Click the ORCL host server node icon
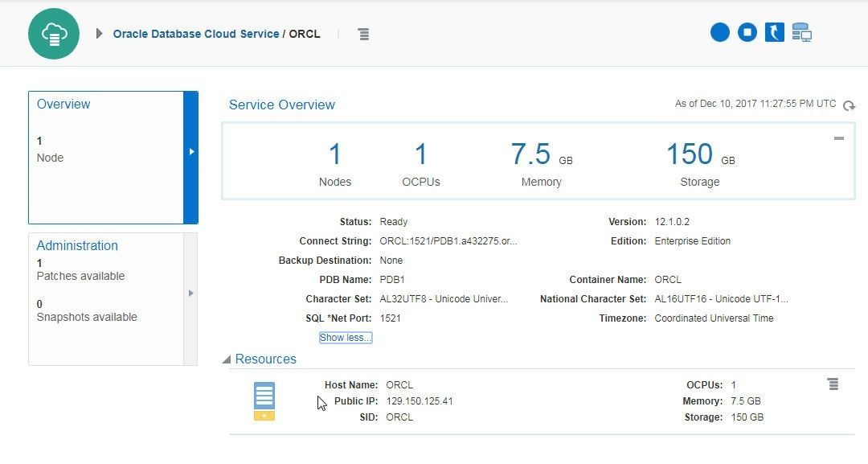The image size is (868, 464). point(264,401)
